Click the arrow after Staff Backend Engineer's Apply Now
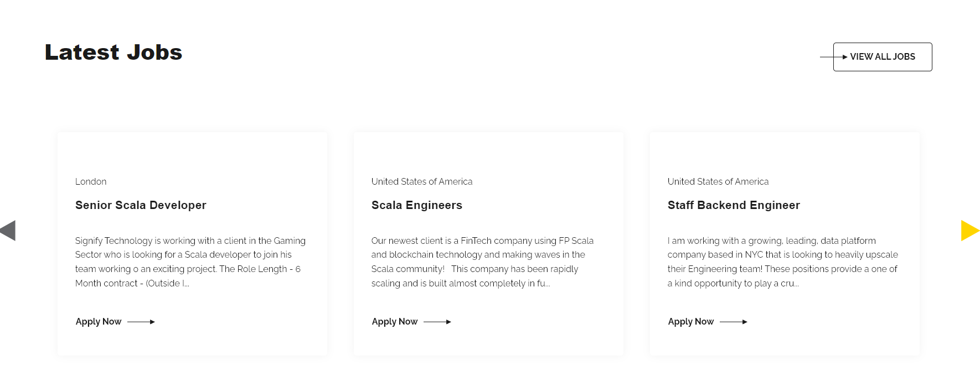980x376 pixels. coord(734,322)
